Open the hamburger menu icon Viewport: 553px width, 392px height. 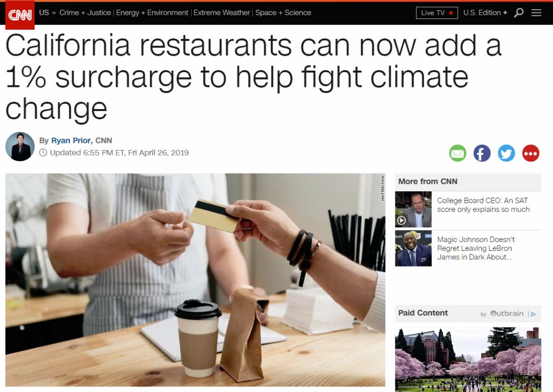tap(536, 13)
